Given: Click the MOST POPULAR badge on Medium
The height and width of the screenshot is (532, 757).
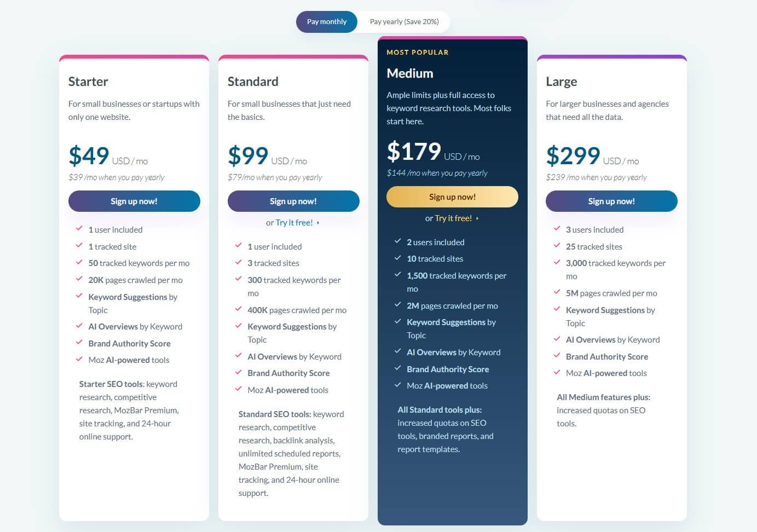Looking at the screenshot, I should click(417, 52).
